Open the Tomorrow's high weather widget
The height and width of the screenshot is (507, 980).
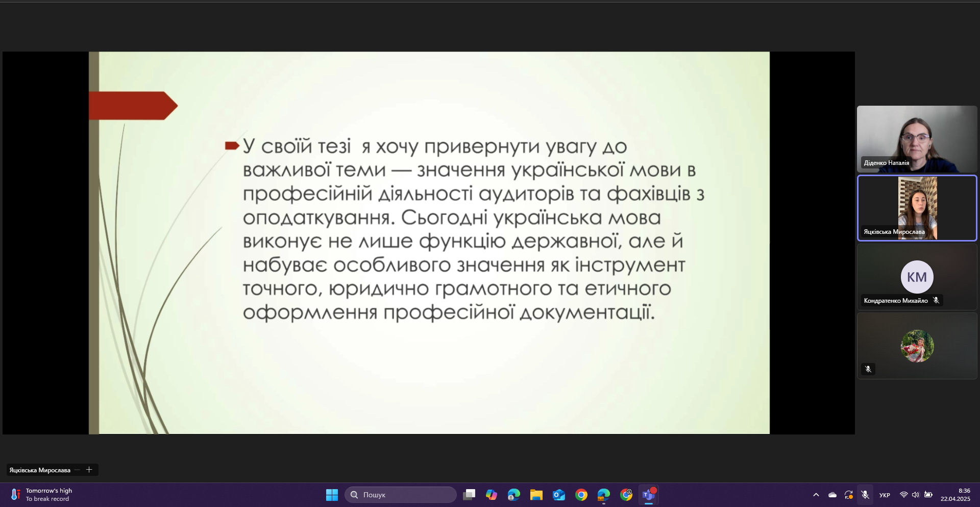click(x=42, y=495)
